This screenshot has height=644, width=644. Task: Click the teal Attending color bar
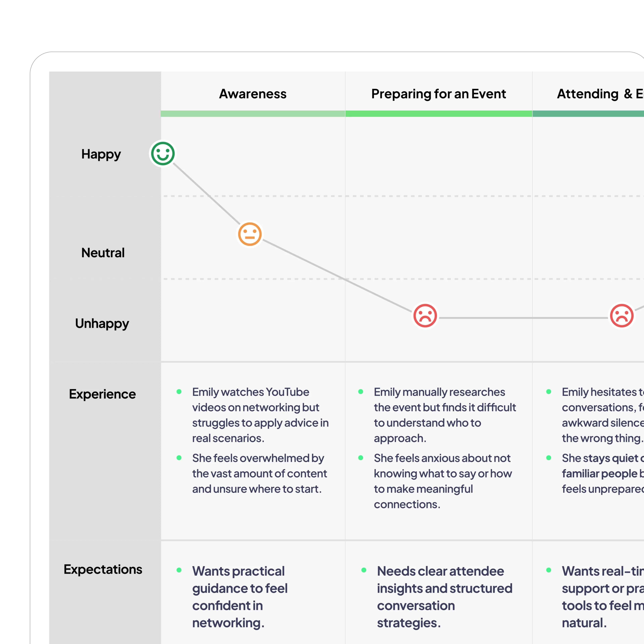588,114
